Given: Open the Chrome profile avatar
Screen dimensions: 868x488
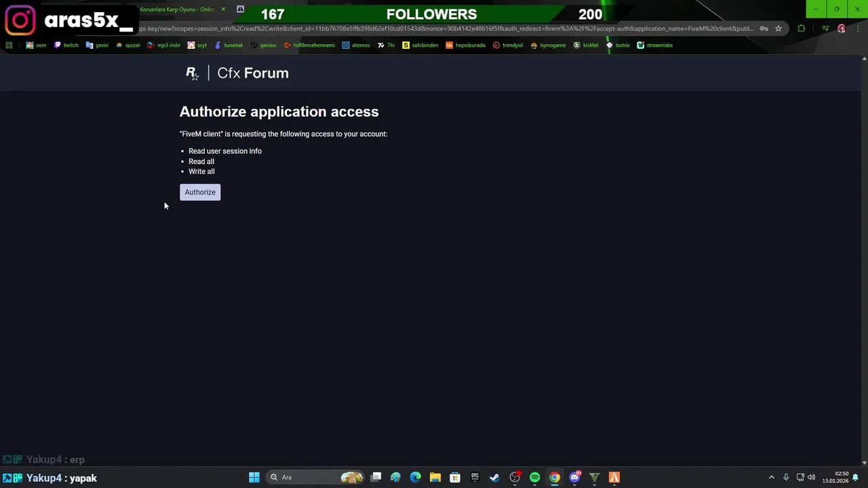Looking at the screenshot, I should (x=842, y=28).
